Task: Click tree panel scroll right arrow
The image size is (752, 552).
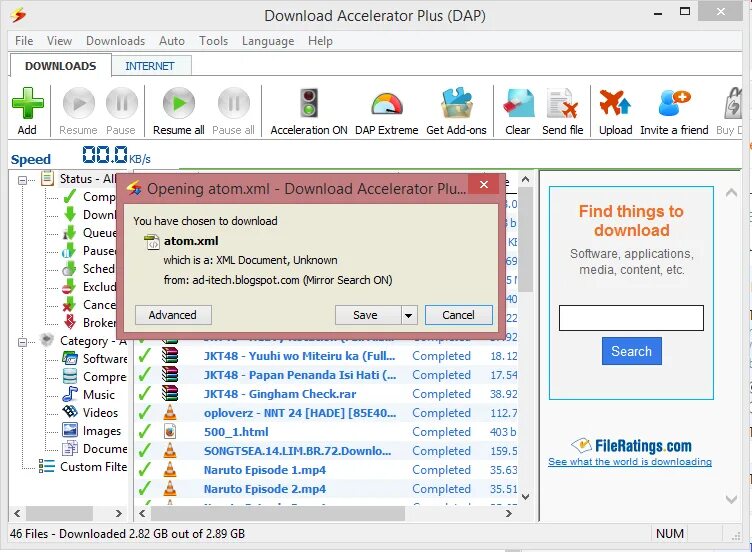Action: pyautogui.click(x=119, y=514)
